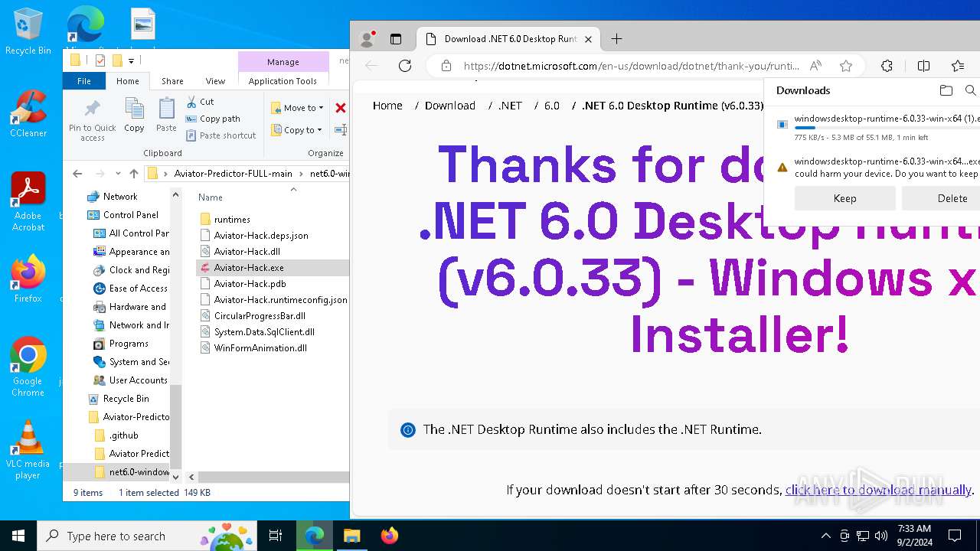Click the Paste shortcut icon

tap(191, 135)
